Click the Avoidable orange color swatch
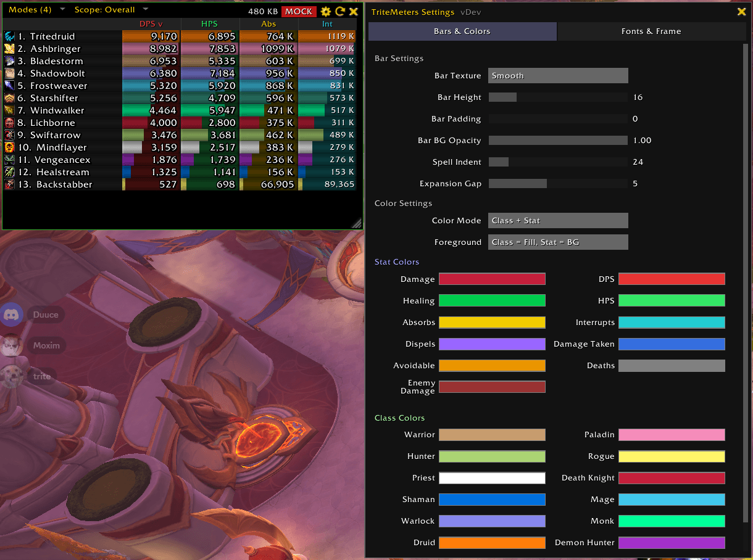 pyautogui.click(x=492, y=366)
